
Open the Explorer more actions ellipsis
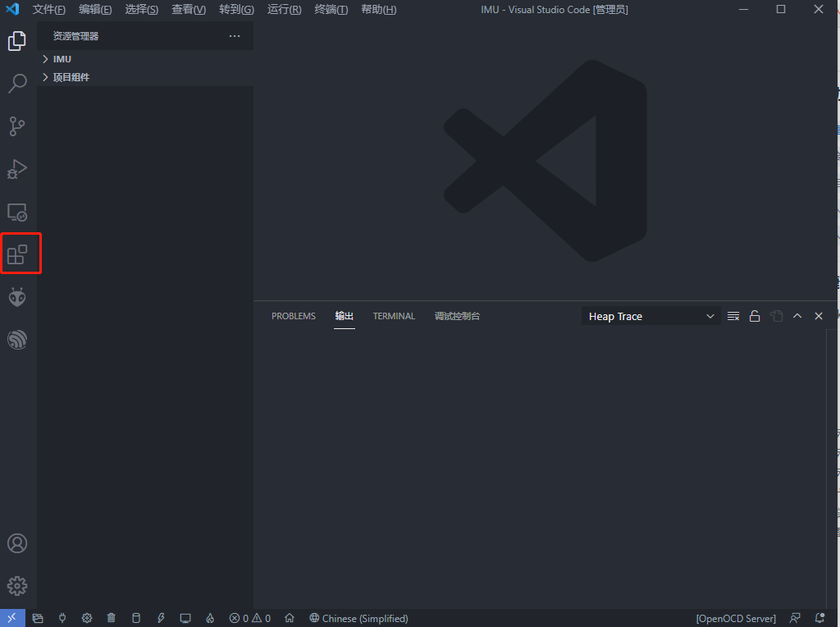(x=235, y=36)
